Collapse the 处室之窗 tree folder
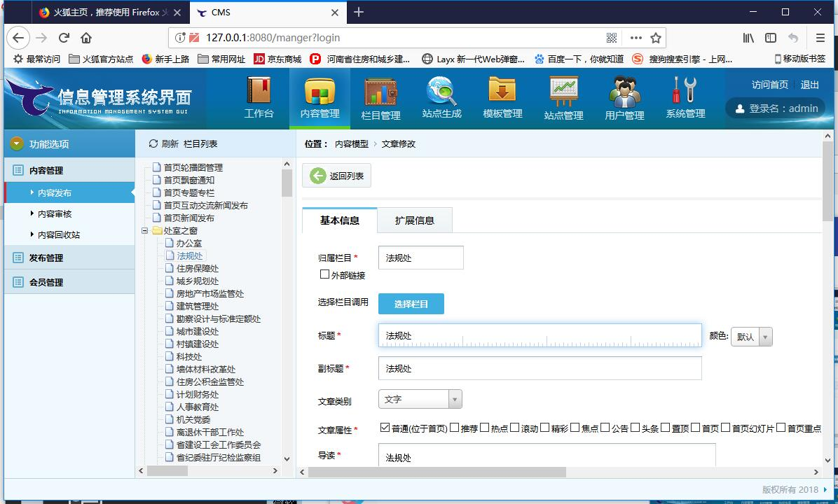Viewport: 838px width, 504px height. (x=146, y=231)
